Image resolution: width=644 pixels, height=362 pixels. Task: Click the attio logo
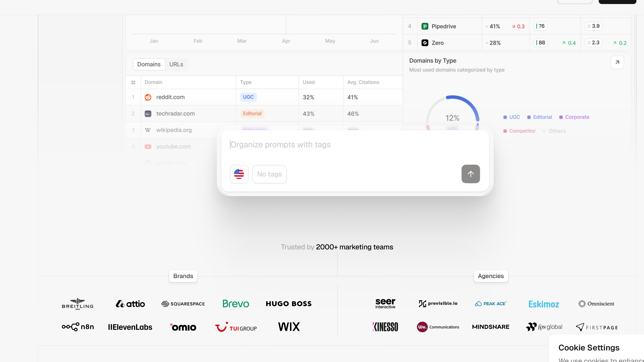(130, 304)
